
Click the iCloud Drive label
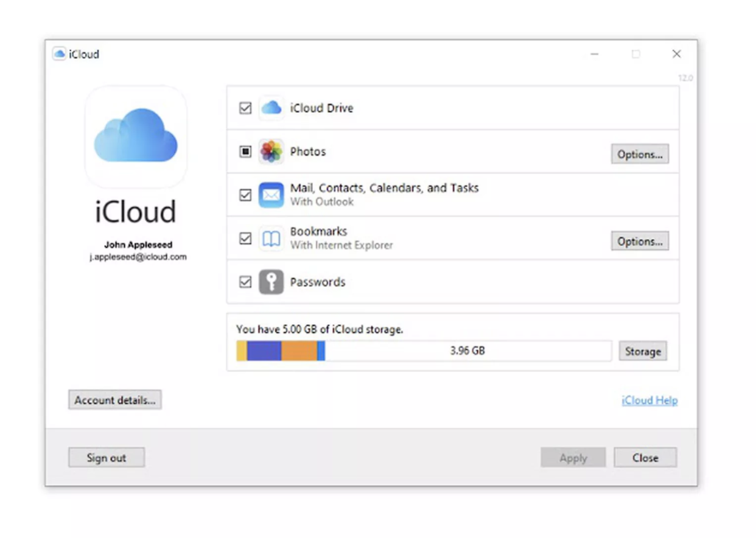tap(321, 108)
